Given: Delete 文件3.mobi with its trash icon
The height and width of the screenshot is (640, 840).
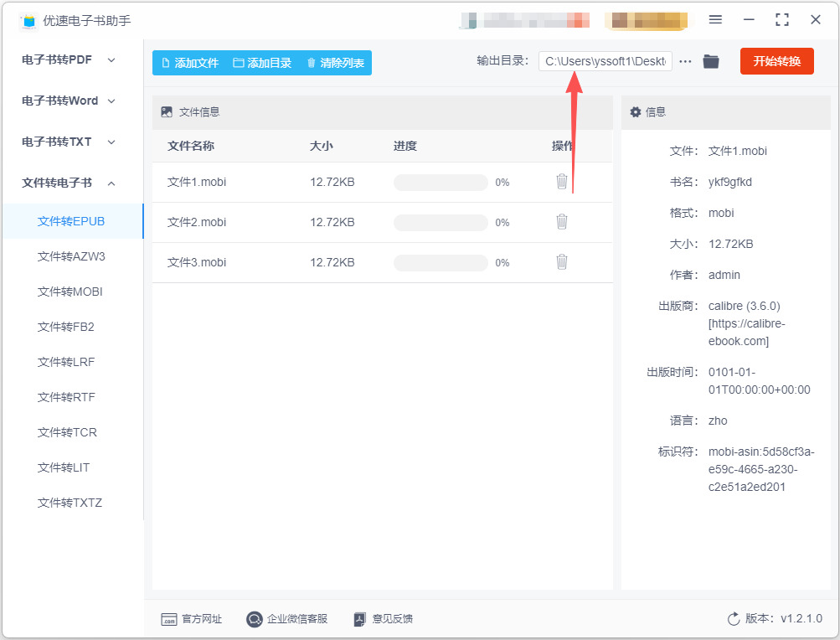Looking at the screenshot, I should coord(561,261).
